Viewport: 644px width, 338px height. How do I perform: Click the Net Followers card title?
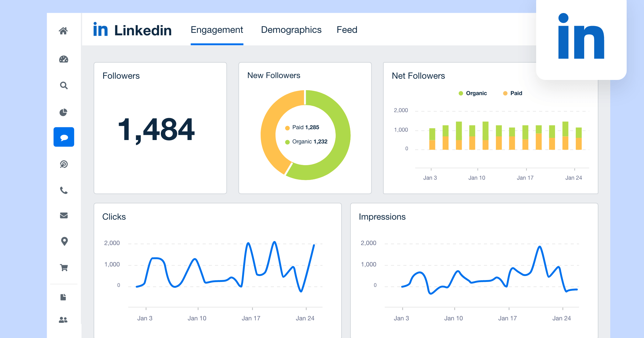tap(418, 76)
